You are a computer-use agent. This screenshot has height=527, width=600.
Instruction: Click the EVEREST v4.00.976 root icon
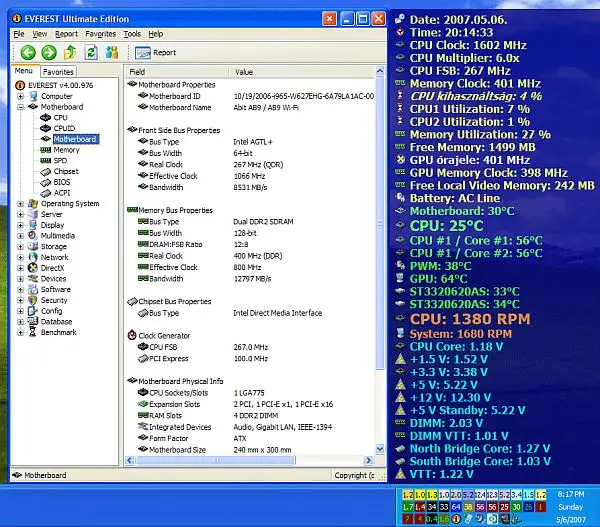click(20, 85)
